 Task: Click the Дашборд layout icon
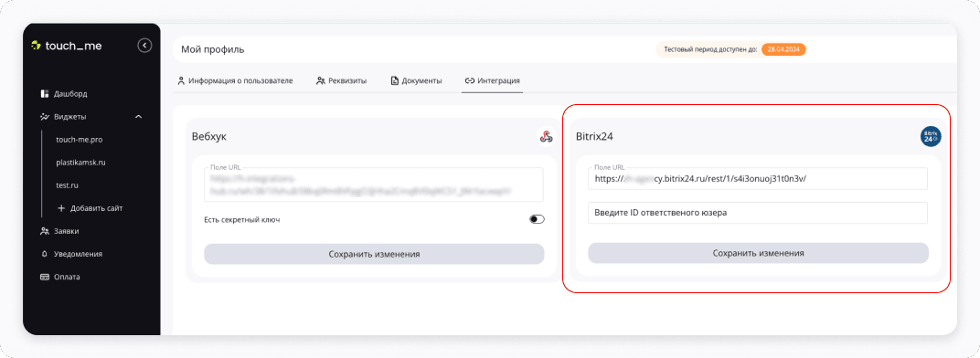45,94
